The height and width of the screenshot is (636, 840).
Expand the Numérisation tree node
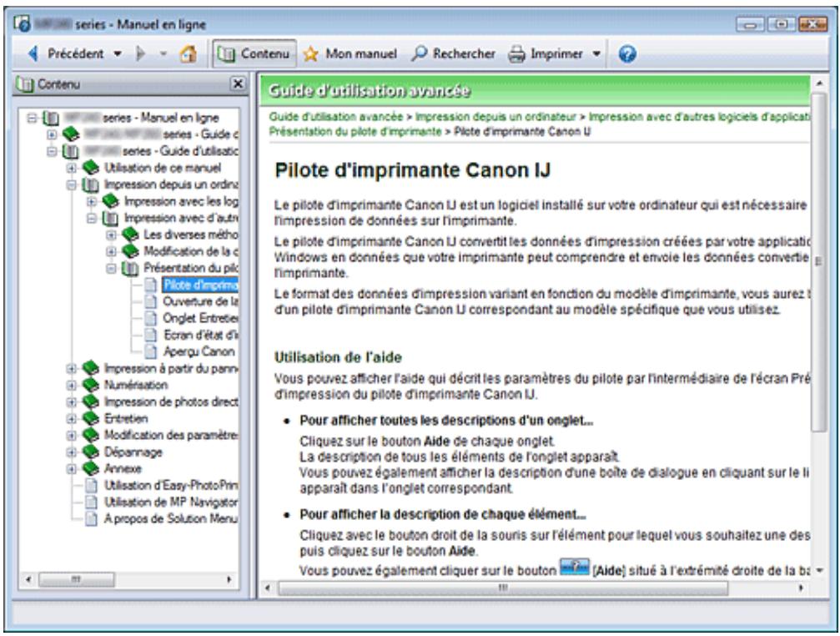pos(71,385)
